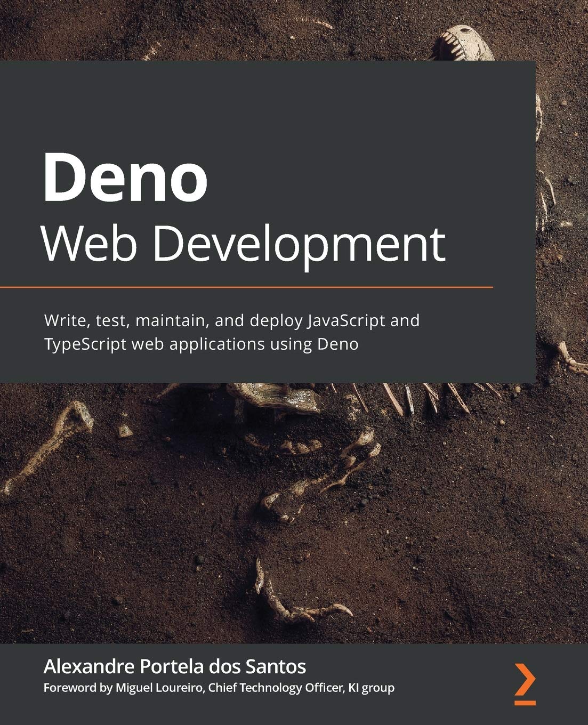This screenshot has width=588, height=725.
Task: Click the orange divider line under title
Action: click(x=245, y=286)
